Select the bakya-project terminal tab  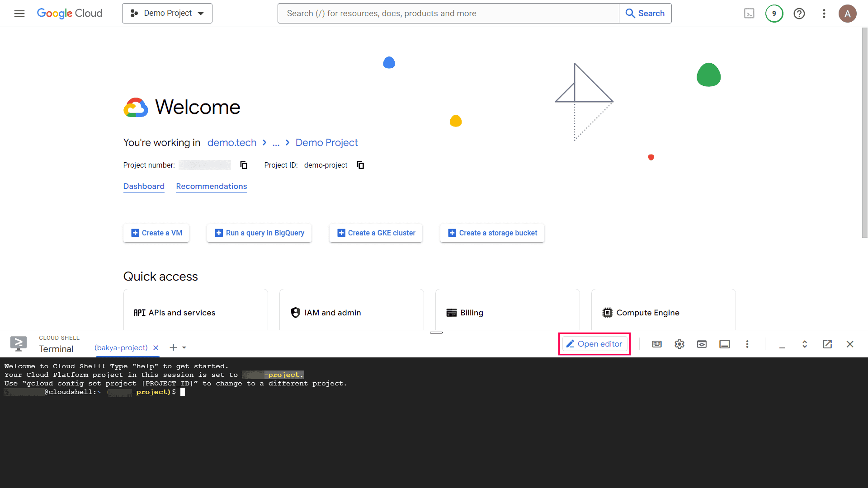(121, 347)
